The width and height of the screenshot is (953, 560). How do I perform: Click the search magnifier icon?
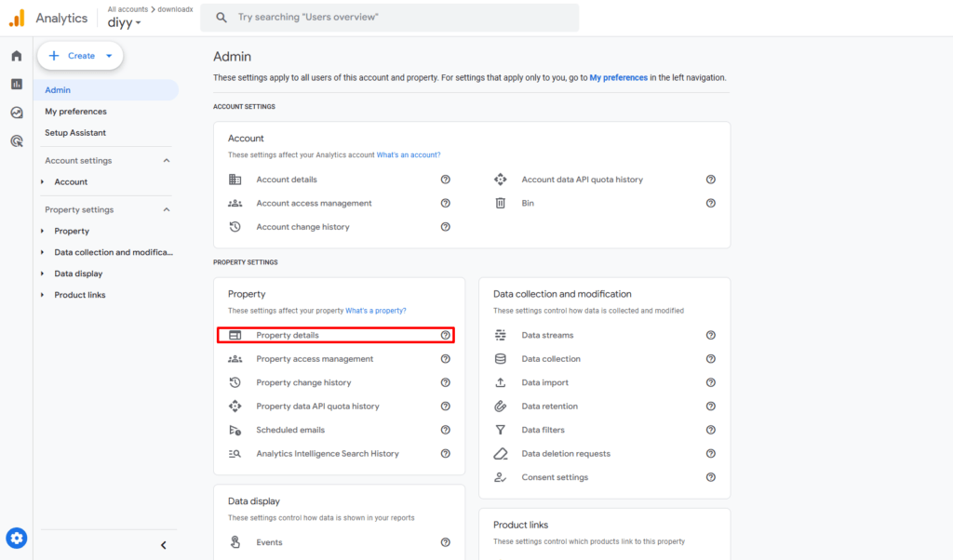(x=221, y=18)
